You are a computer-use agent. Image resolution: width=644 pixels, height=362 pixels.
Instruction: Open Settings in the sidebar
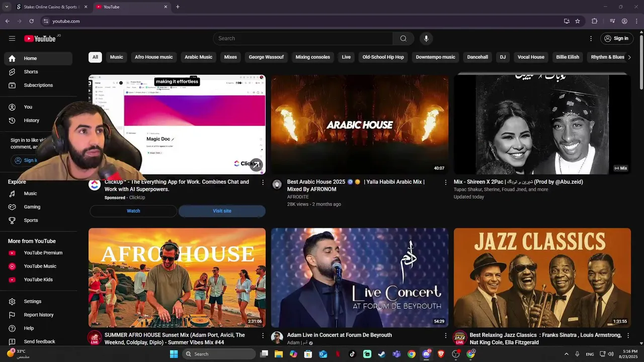[x=38, y=302]
